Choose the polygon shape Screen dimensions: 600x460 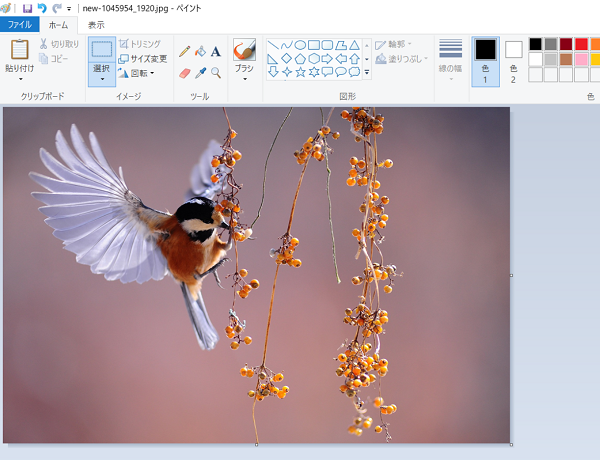(341, 46)
